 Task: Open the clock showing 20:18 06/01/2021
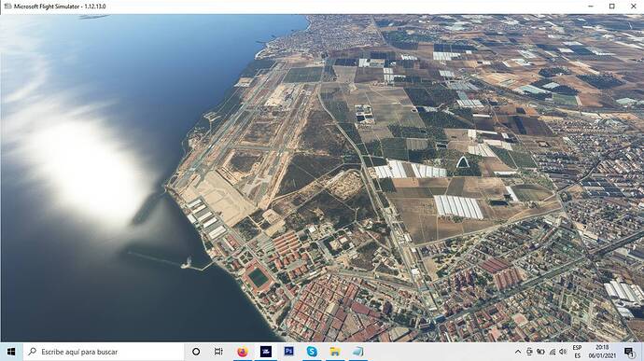[602, 352]
